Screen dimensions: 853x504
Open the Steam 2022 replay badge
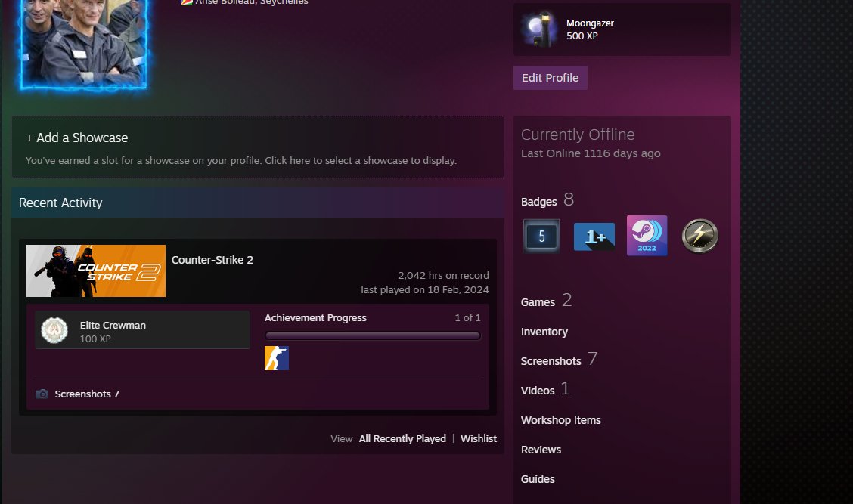tap(647, 236)
